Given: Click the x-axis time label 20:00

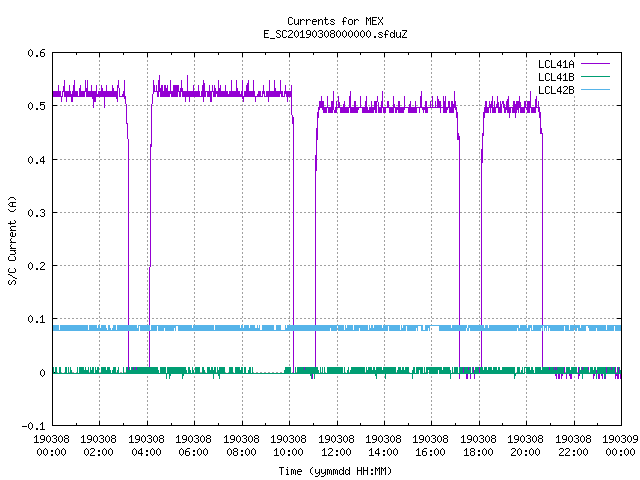Looking at the screenshot, I should (525, 452).
